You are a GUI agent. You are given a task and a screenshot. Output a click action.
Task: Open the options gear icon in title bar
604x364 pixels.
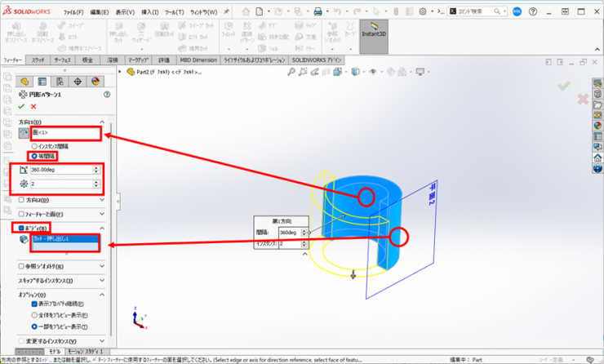click(423, 11)
